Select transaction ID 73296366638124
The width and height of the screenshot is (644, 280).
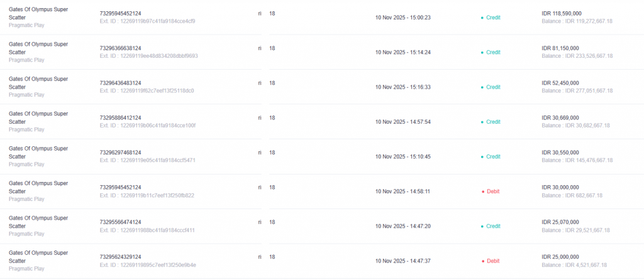pyautogui.click(x=120, y=48)
